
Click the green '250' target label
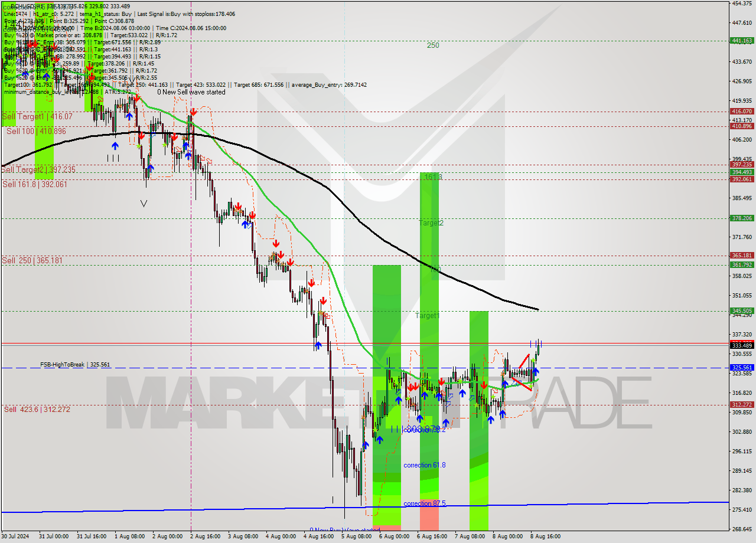[433, 45]
